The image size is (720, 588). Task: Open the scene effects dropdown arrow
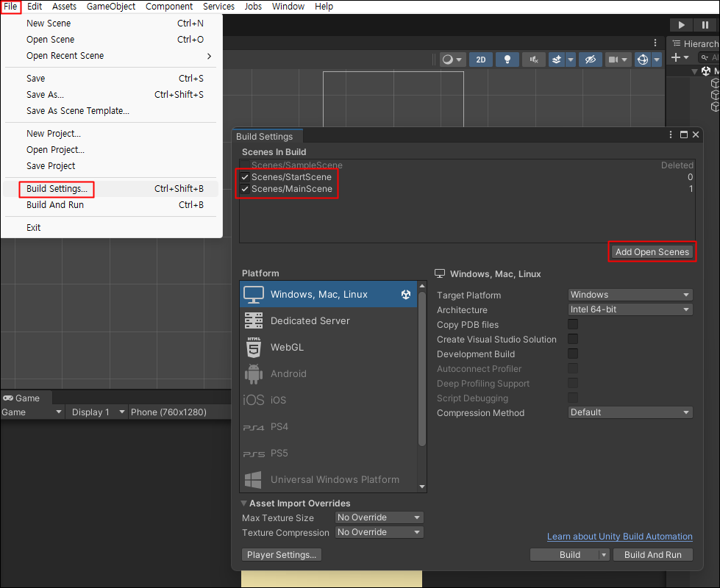point(571,60)
